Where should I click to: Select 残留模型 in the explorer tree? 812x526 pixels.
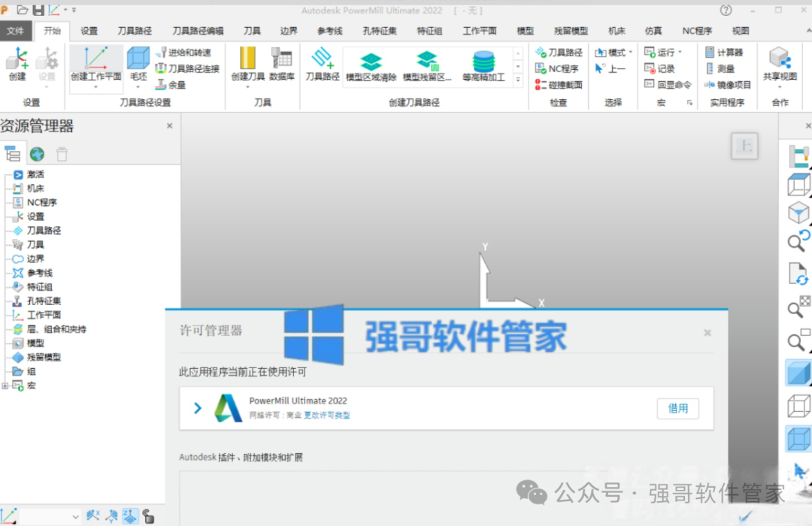click(44, 357)
